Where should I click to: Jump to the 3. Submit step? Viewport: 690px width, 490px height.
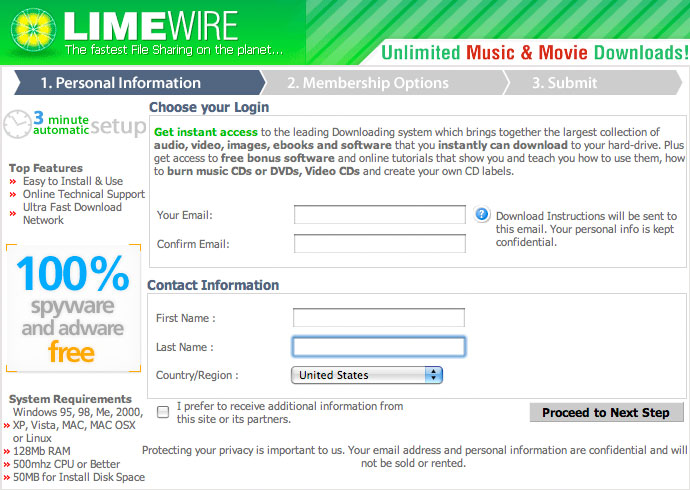click(593, 83)
